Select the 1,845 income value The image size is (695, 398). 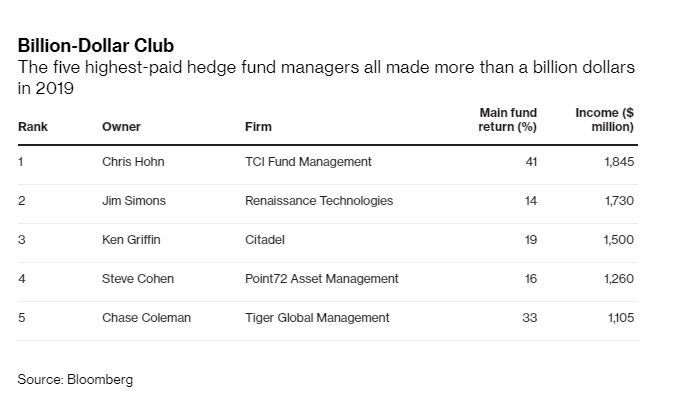point(619,162)
